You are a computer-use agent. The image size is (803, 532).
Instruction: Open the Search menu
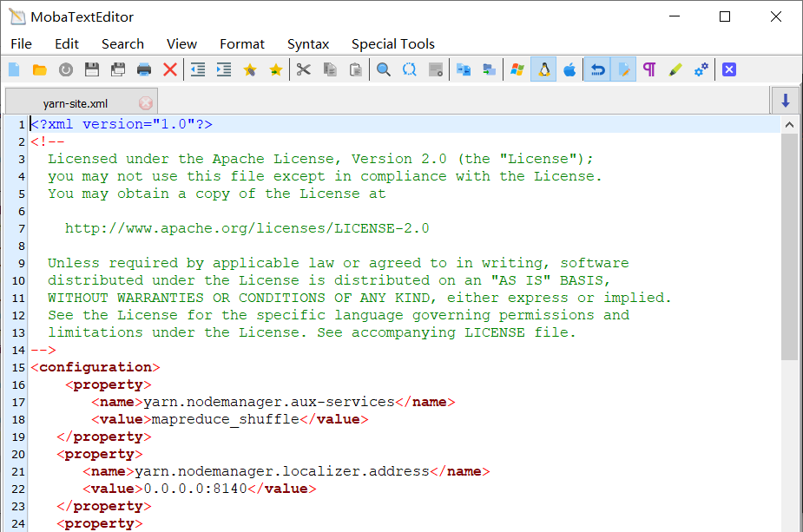pos(122,44)
